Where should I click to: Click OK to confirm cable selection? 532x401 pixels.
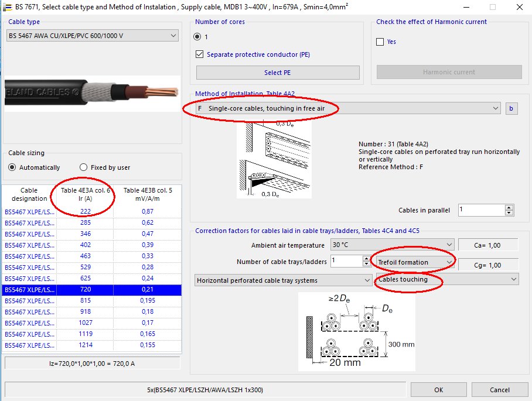(x=438, y=389)
